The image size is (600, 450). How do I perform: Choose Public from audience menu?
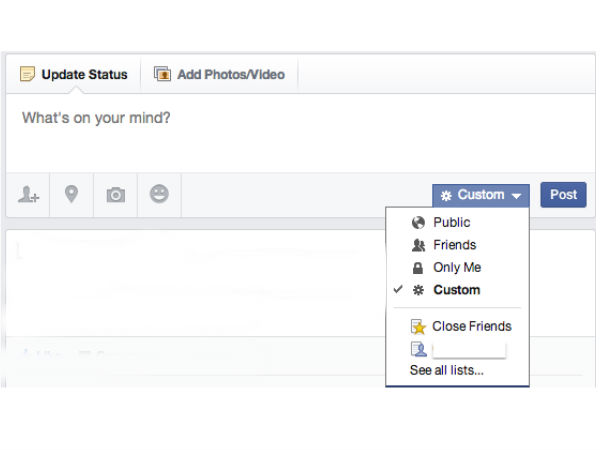451,223
